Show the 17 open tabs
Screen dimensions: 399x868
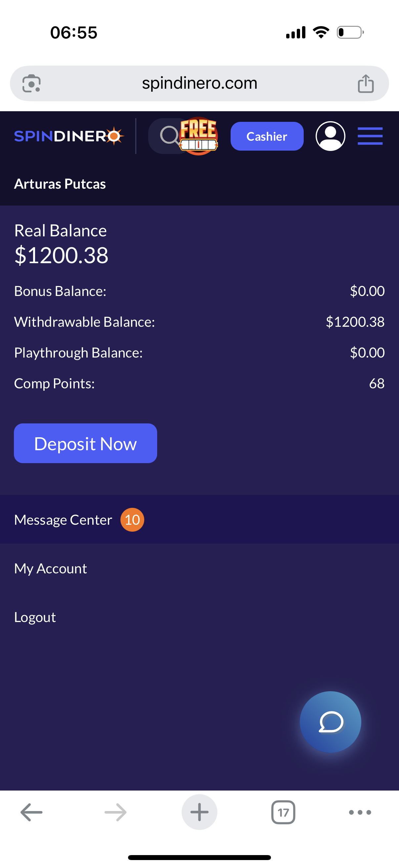click(283, 812)
